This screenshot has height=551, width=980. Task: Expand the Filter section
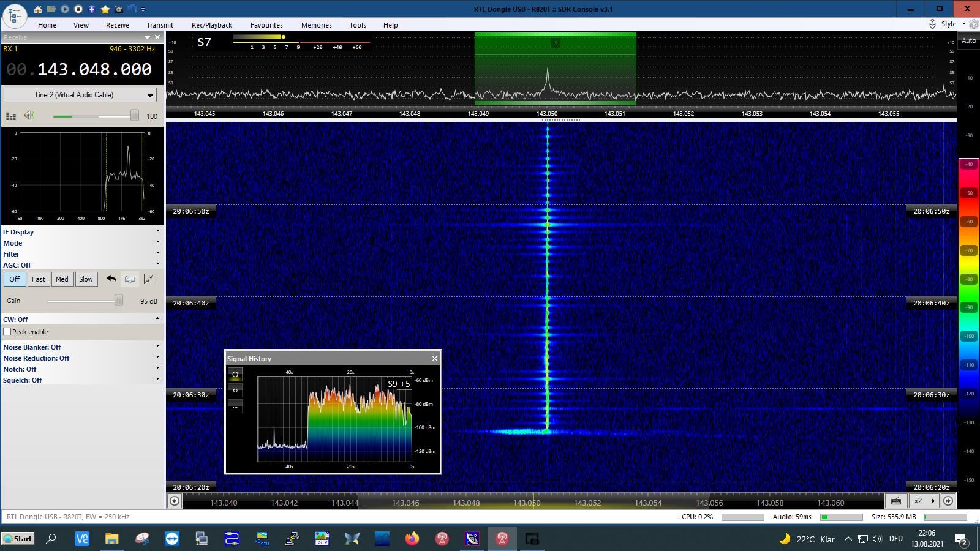point(82,254)
